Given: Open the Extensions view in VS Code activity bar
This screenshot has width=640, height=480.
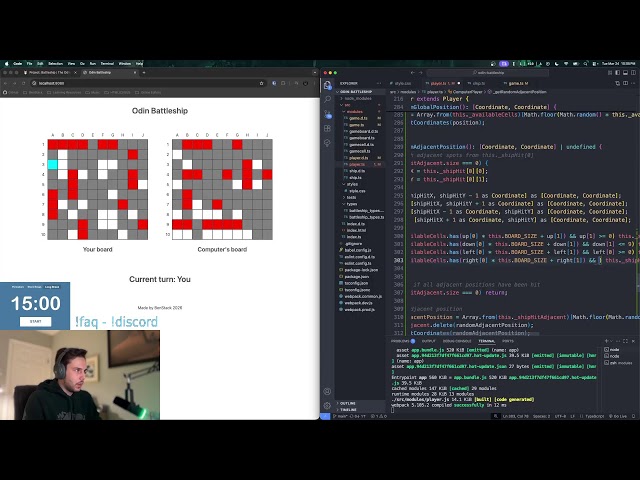Looking at the screenshot, I should pyautogui.click(x=327, y=128).
